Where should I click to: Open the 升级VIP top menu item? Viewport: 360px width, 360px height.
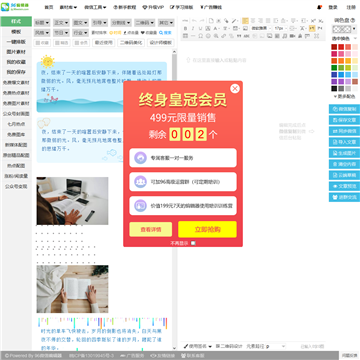click(153, 7)
